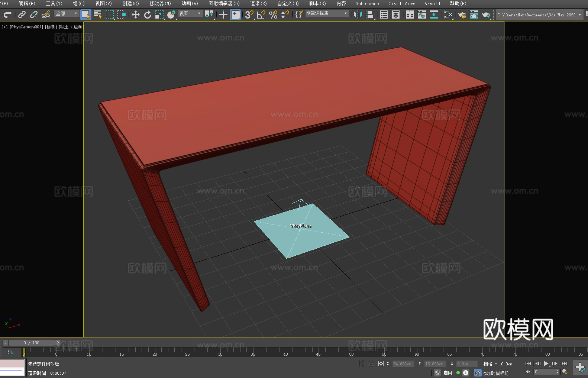The width and height of the screenshot is (588, 378).
Task: Toggle Window/Crossing selection mode
Action: (122, 14)
